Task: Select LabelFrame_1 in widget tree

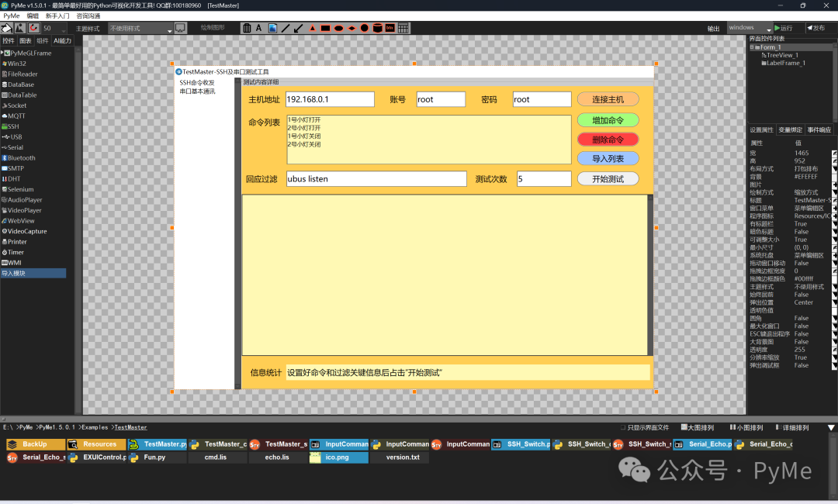Action: (x=785, y=63)
